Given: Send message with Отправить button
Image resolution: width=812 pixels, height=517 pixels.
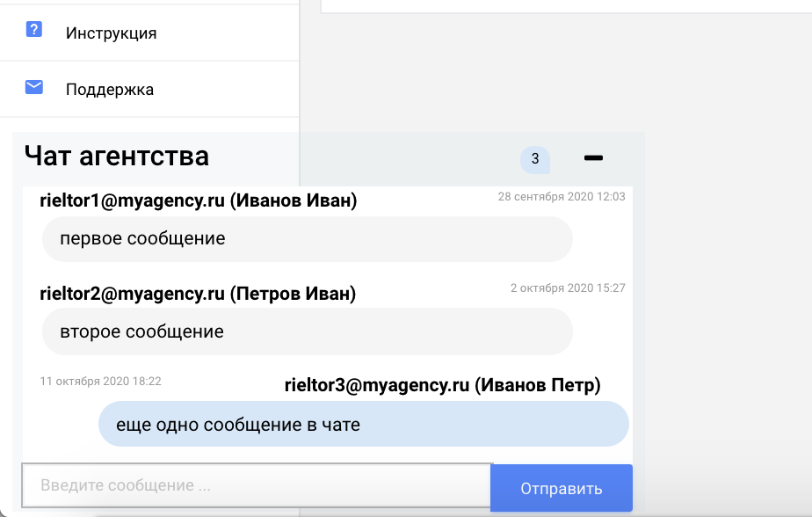Looking at the screenshot, I should pos(562,488).
